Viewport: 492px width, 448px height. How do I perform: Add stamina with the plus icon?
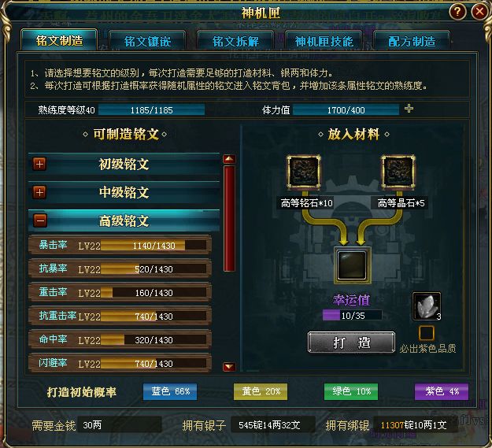tap(409, 109)
